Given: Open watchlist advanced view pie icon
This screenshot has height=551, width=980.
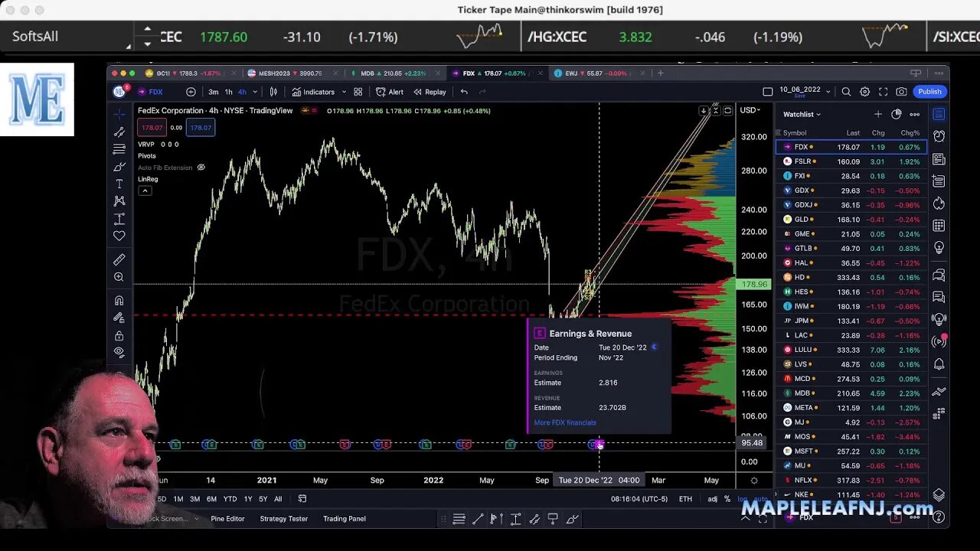Looking at the screenshot, I should point(897,114).
